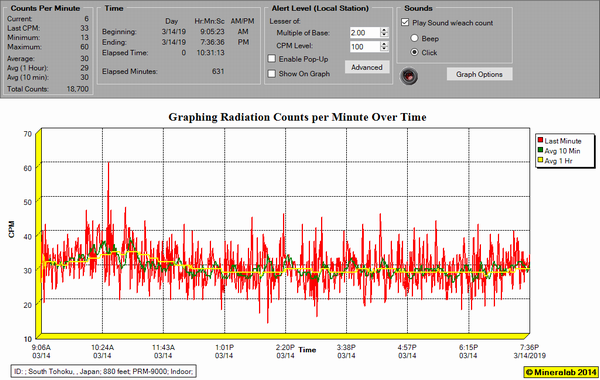Select the Click sound option
The image size is (600, 380).
tap(414, 52)
